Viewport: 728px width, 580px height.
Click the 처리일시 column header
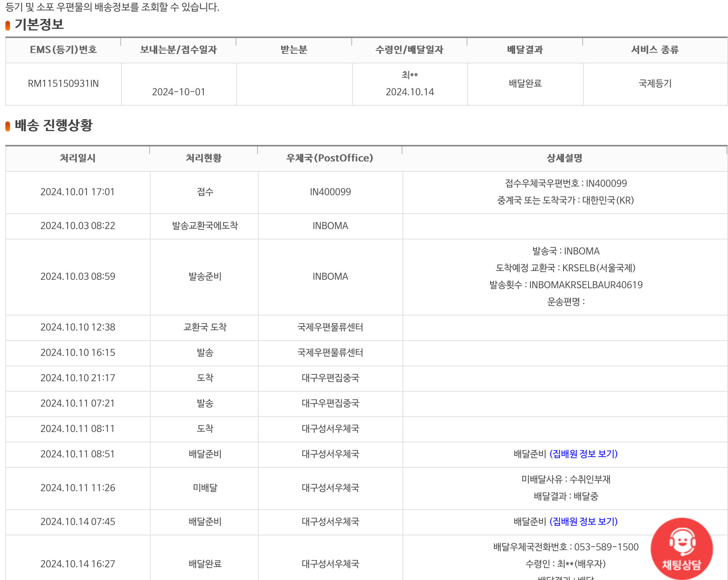pyautogui.click(x=78, y=158)
